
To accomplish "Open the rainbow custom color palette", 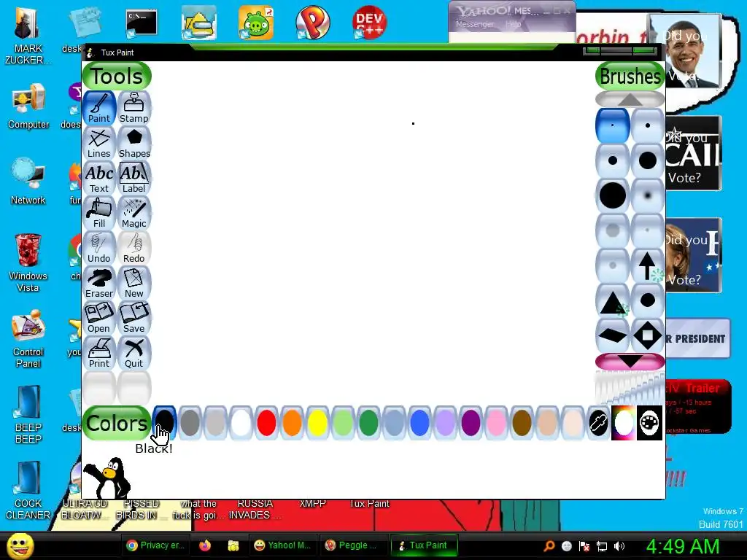I will (x=624, y=422).
